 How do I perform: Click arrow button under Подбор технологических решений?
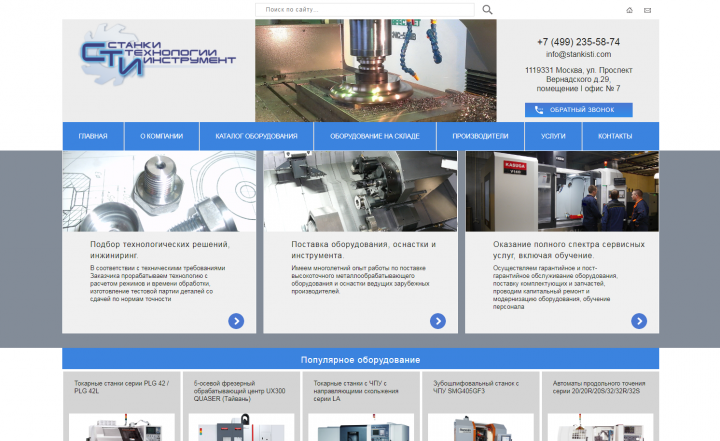click(x=236, y=321)
